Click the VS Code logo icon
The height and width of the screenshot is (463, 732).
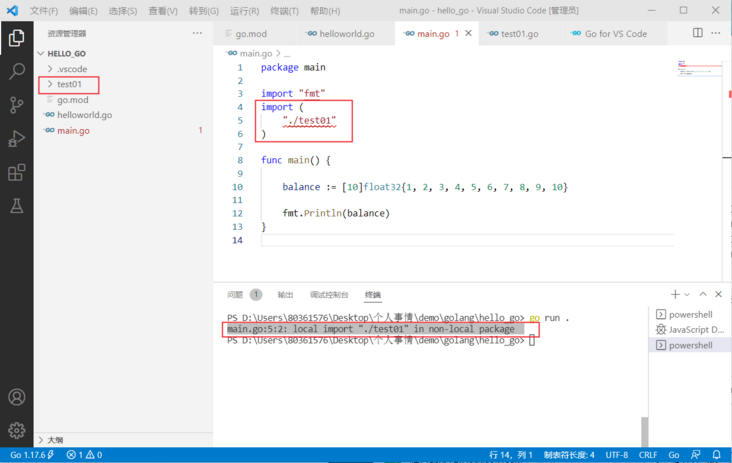click(13, 10)
